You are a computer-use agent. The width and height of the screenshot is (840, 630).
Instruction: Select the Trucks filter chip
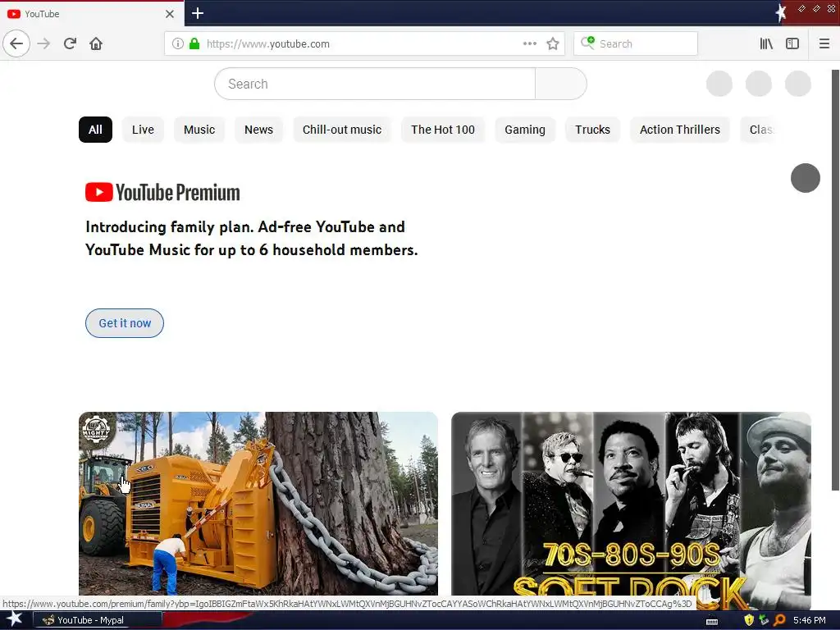[x=592, y=130]
